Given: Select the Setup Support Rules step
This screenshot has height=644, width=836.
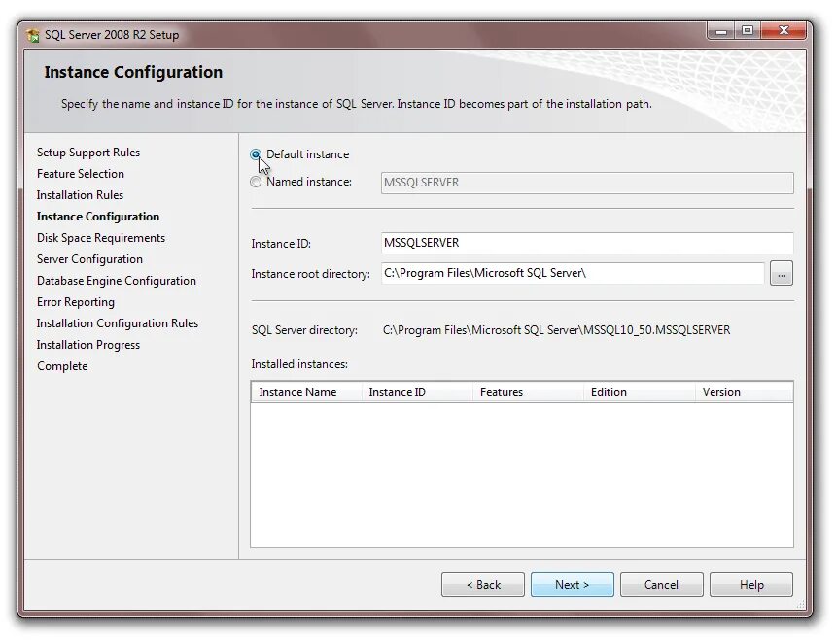Looking at the screenshot, I should pos(88,153).
